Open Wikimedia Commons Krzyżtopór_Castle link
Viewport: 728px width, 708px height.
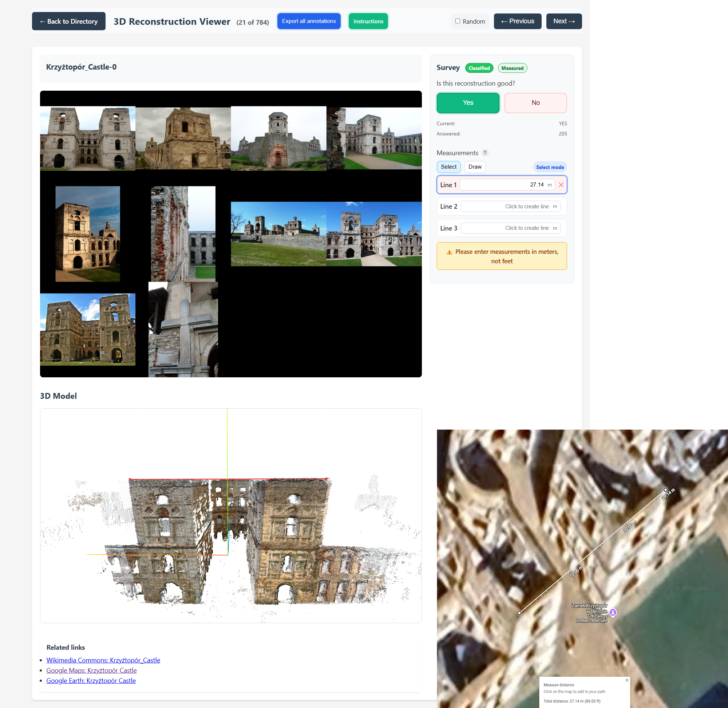point(103,660)
